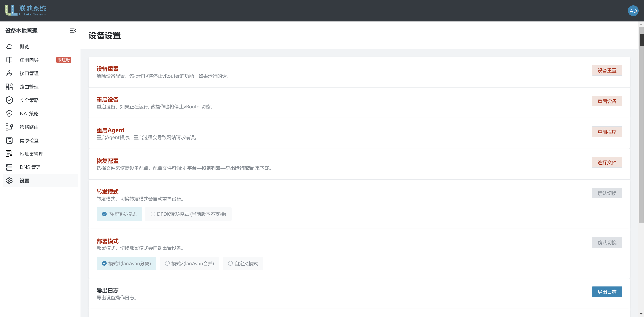Go to 接口管理 in the sidebar

40,73
